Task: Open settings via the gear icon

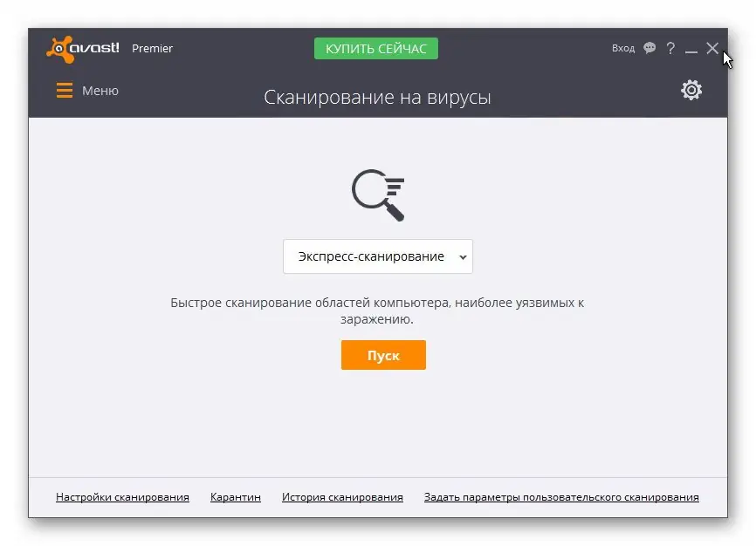Action: [691, 90]
